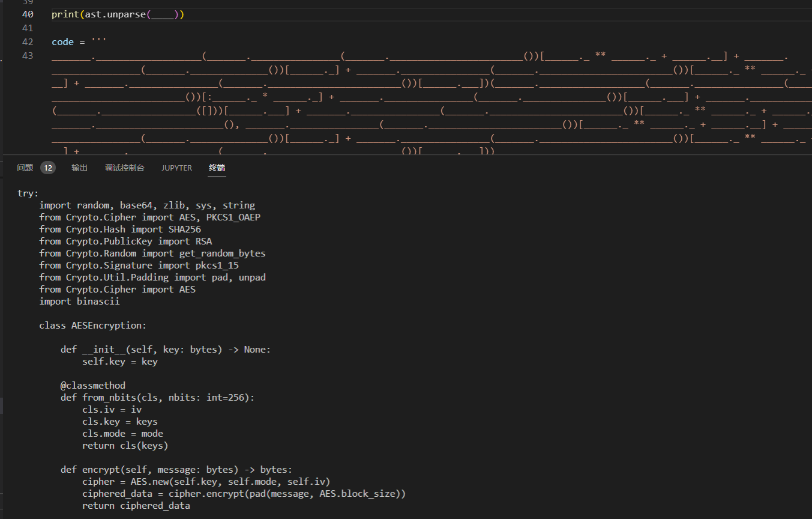
Task: Click the 'try:' line in terminal output
Action: tap(28, 193)
